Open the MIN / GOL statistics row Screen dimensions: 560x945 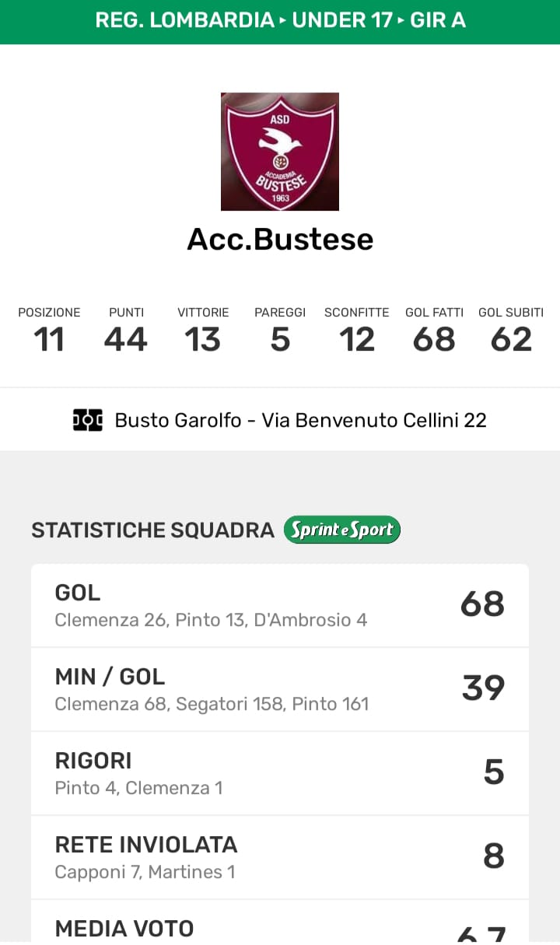coord(280,689)
